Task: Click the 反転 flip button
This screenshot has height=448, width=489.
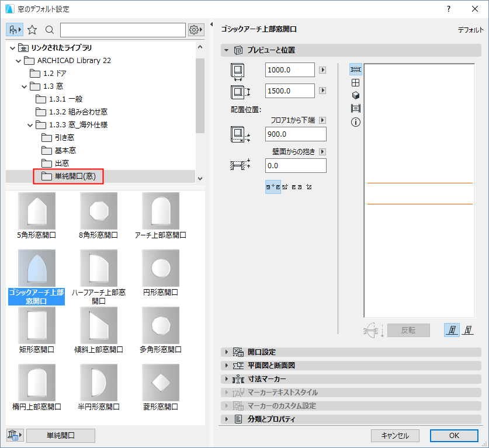Action: pos(408,330)
